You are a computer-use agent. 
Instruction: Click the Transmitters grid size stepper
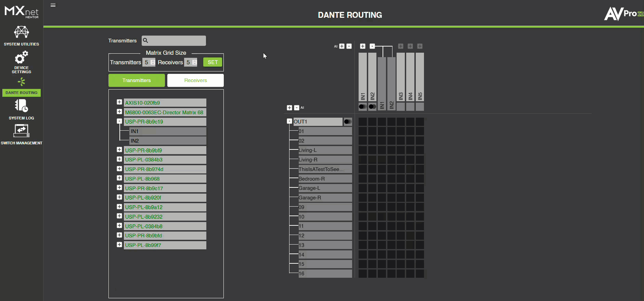tap(153, 62)
